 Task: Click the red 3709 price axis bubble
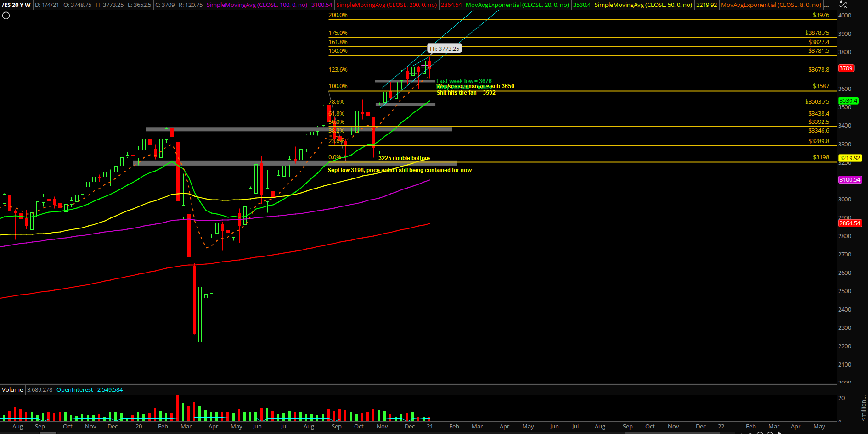pos(846,68)
